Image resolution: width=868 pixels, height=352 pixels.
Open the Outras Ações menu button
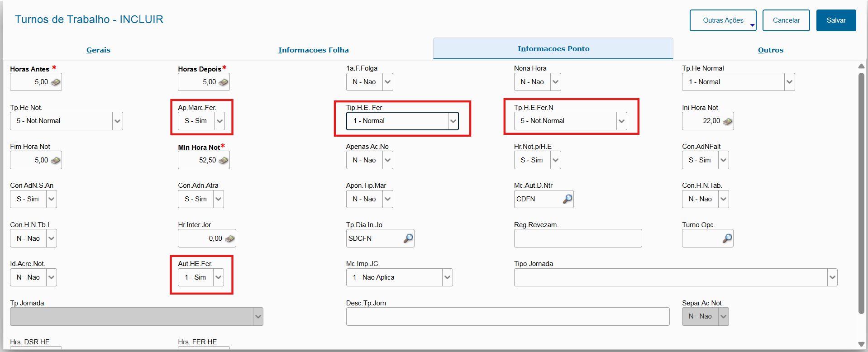[723, 20]
